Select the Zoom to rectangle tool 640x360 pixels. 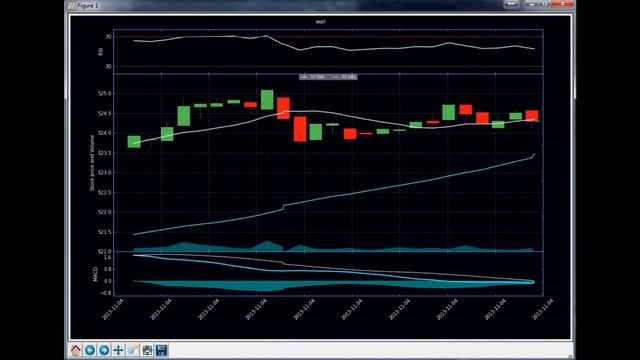tap(133, 350)
